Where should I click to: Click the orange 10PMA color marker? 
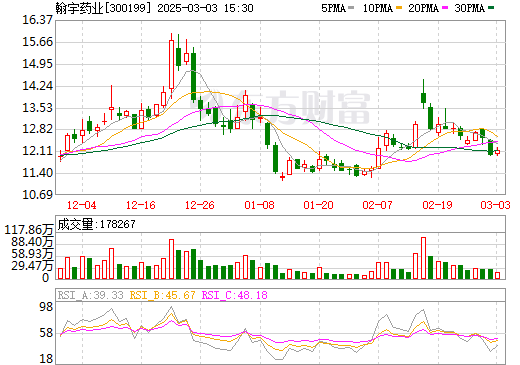(x=399, y=7)
